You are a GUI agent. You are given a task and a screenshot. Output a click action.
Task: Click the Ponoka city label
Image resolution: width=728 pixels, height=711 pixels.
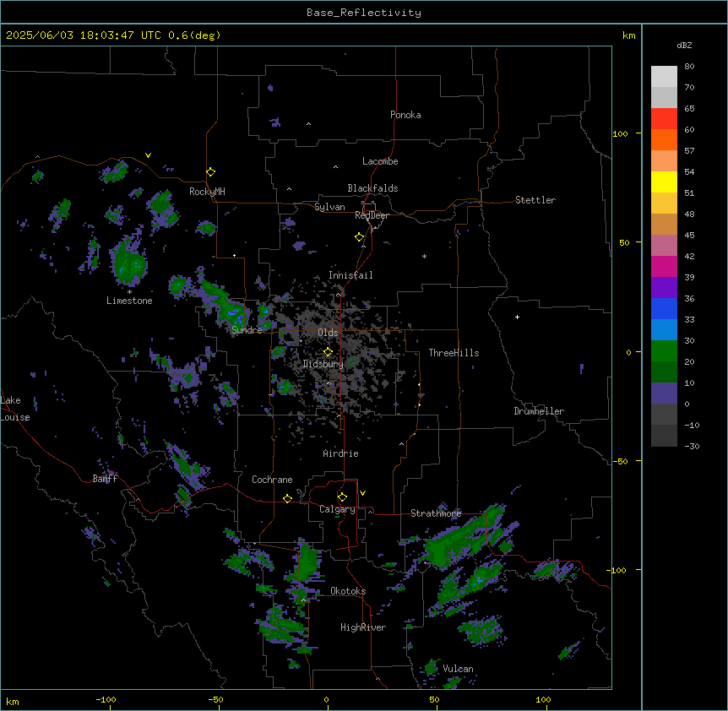coord(405,115)
